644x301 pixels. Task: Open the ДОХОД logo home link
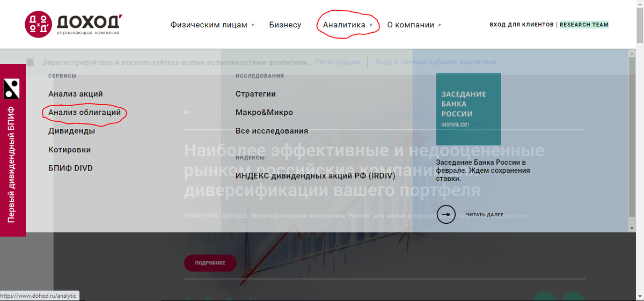pos(74,25)
